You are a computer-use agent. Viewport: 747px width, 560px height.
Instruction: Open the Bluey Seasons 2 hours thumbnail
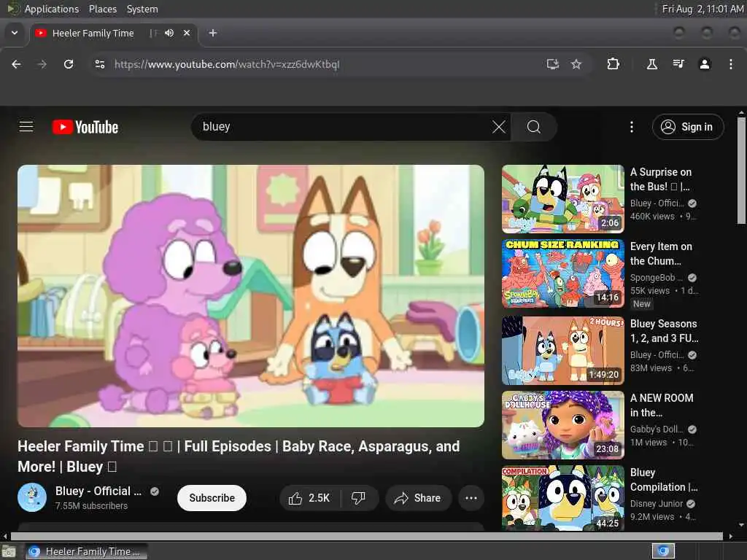[563, 351]
